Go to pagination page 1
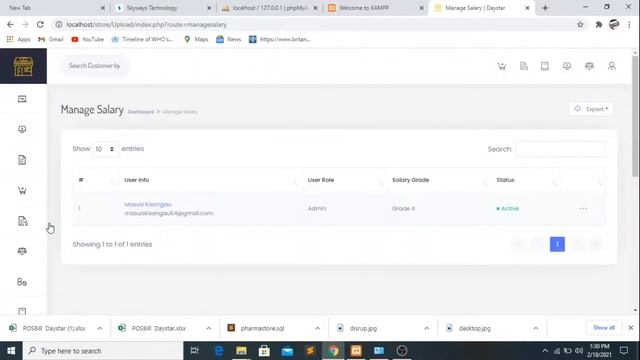640x360 pixels. point(557,244)
